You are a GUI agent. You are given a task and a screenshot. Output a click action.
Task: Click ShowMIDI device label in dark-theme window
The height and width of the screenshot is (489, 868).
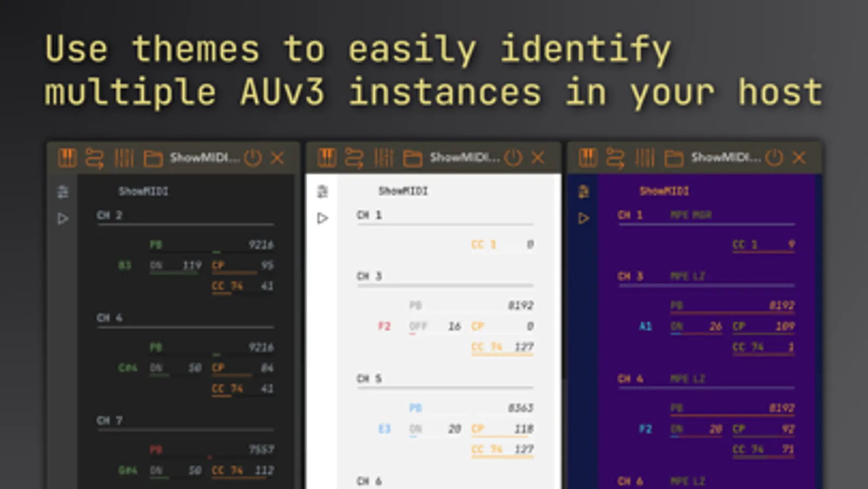(143, 191)
